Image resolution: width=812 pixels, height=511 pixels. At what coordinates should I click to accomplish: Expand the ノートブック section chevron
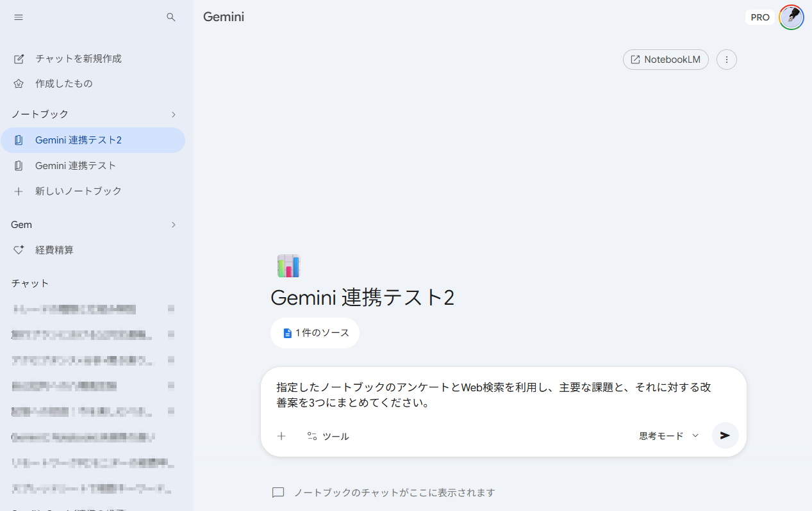pos(174,114)
